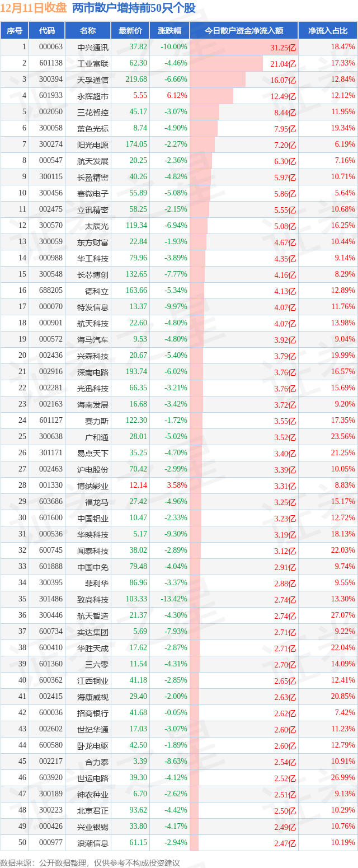Select stock name 卧龙电驱
This screenshot has height=868, width=358.
click(x=93, y=745)
